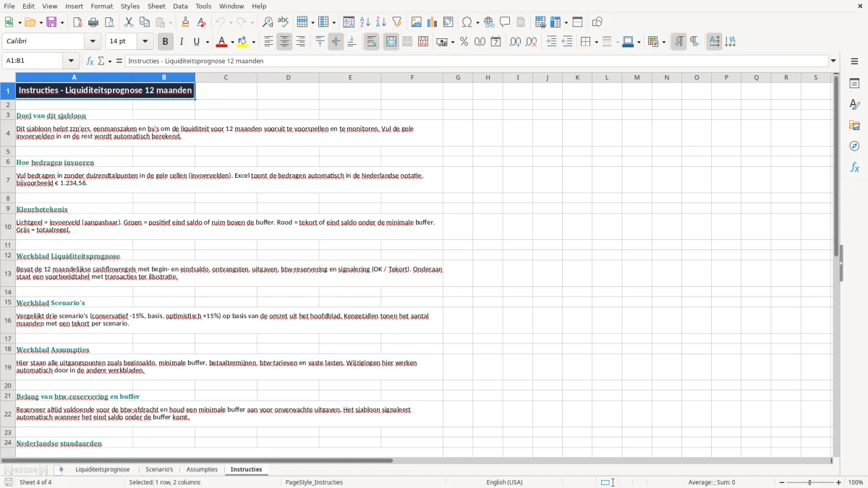Click Sort Descending icon
This screenshot has height=488, width=868.
(381, 22)
